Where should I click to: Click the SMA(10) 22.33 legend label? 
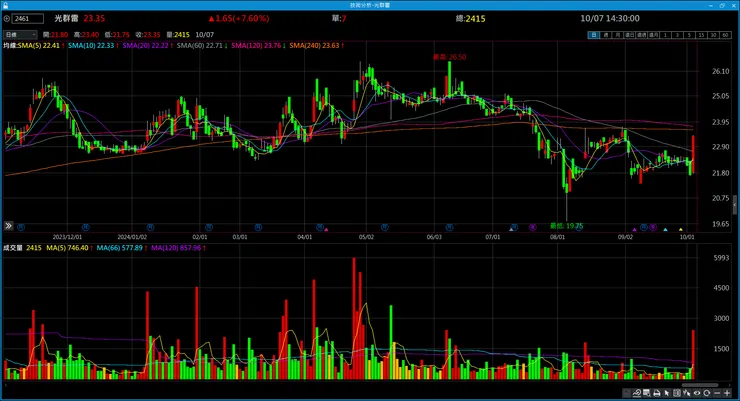pos(92,46)
